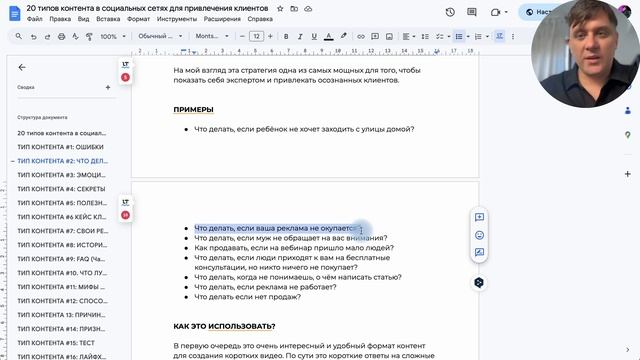Undo the last action
This screenshot has width=640, height=360.
(x=33, y=36)
